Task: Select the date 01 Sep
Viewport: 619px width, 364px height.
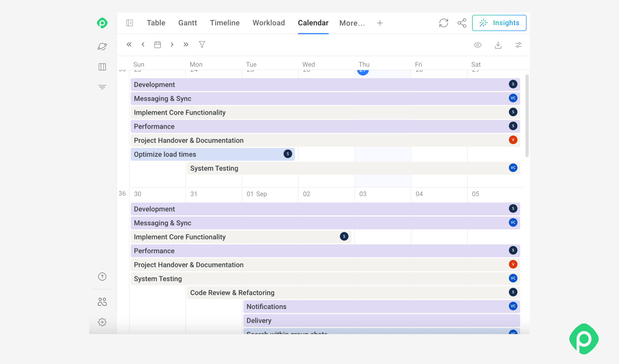Action: click(257, 194)
